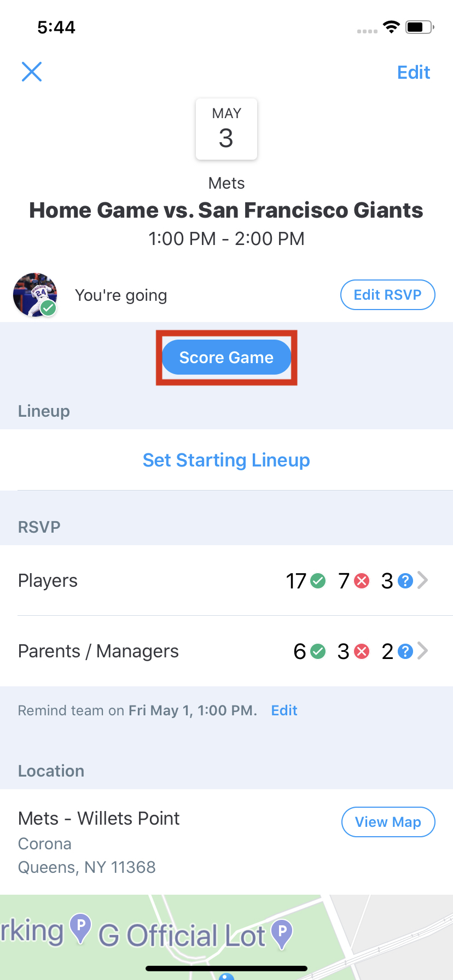
Task: Click the Edit RSVP button
Action: (388, 295)
